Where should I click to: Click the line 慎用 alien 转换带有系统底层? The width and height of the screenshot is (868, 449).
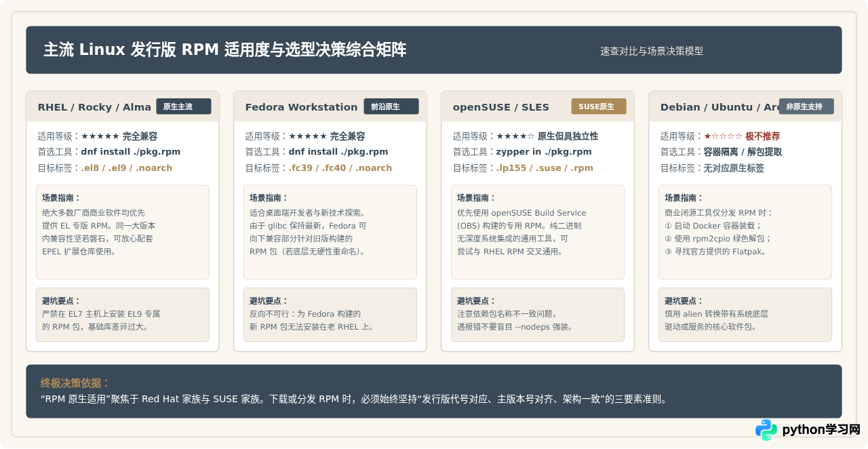pos(716,314)
